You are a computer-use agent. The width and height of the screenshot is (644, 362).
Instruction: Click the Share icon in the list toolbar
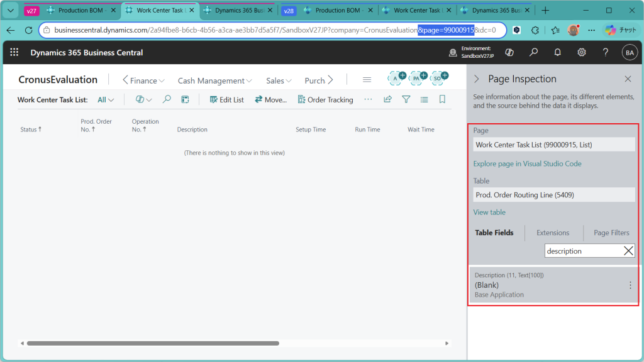coord(387,99)
